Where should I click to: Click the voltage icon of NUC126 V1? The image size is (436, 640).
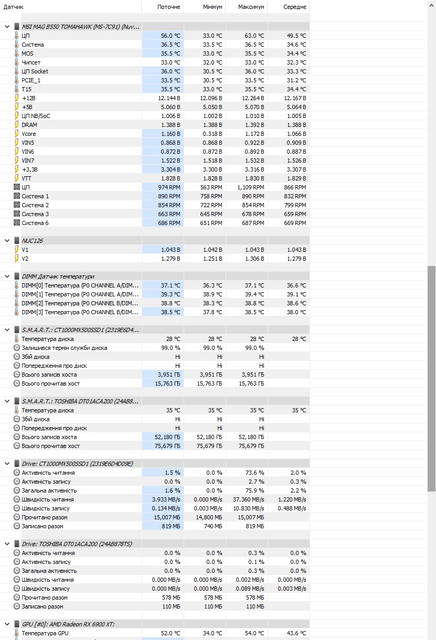coord(17,249)
